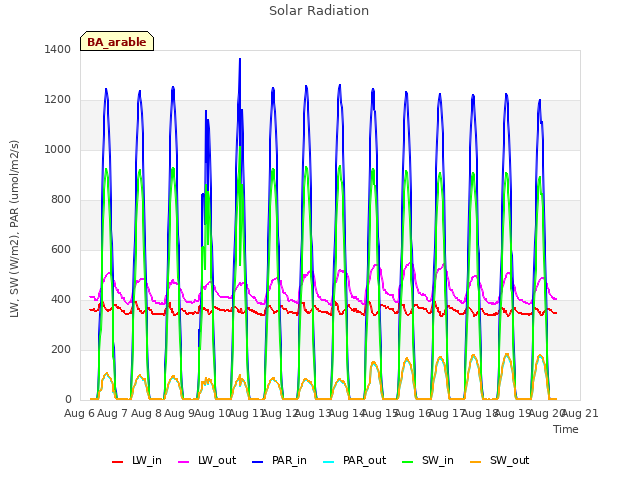640x480 pixels.
Task: Click the y-axis title LW, SW, PAR
Action: 14,229
